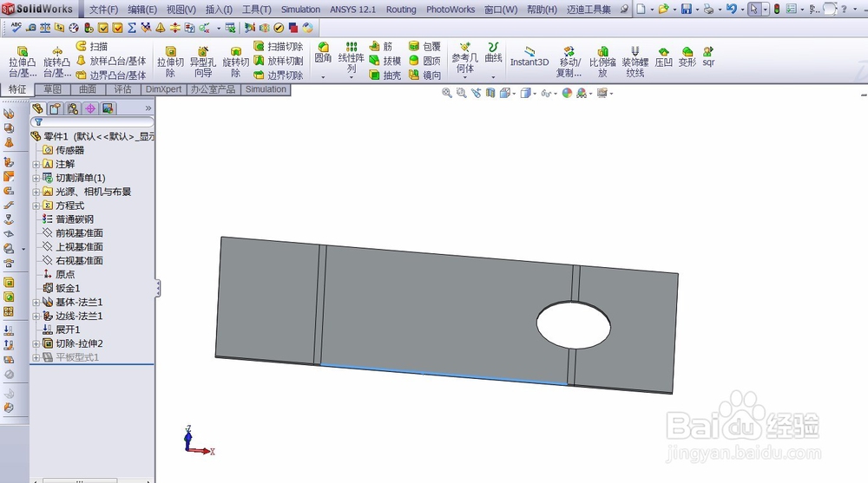The height and width of the screenshot is (483, 868).
Task: Click the Edit Appearance color ball icon
Action: pos(567,93)
